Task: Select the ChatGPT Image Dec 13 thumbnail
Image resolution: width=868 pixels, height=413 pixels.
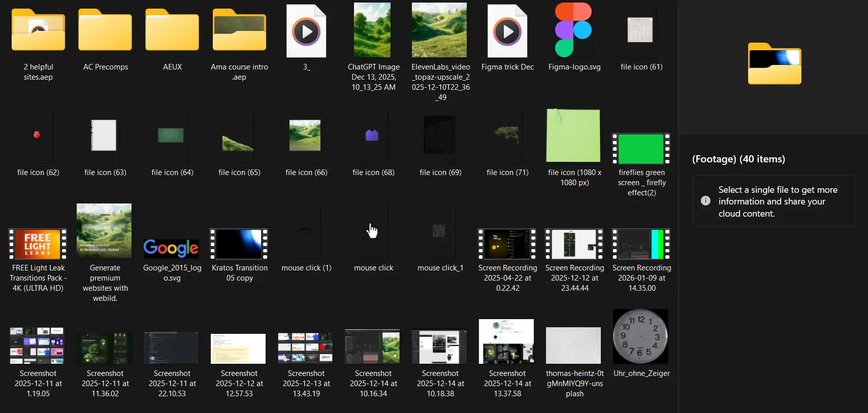Action: pyautogui.click(x=373, y=30)
